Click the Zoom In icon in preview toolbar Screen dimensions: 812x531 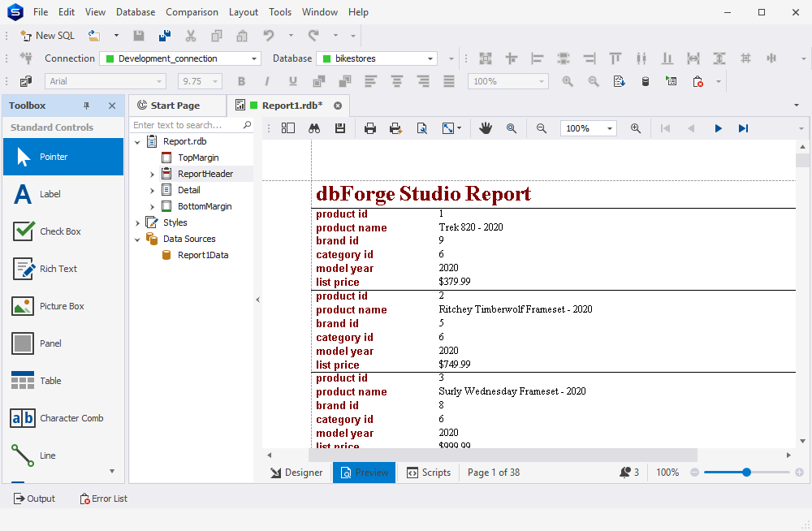[636, 128]
